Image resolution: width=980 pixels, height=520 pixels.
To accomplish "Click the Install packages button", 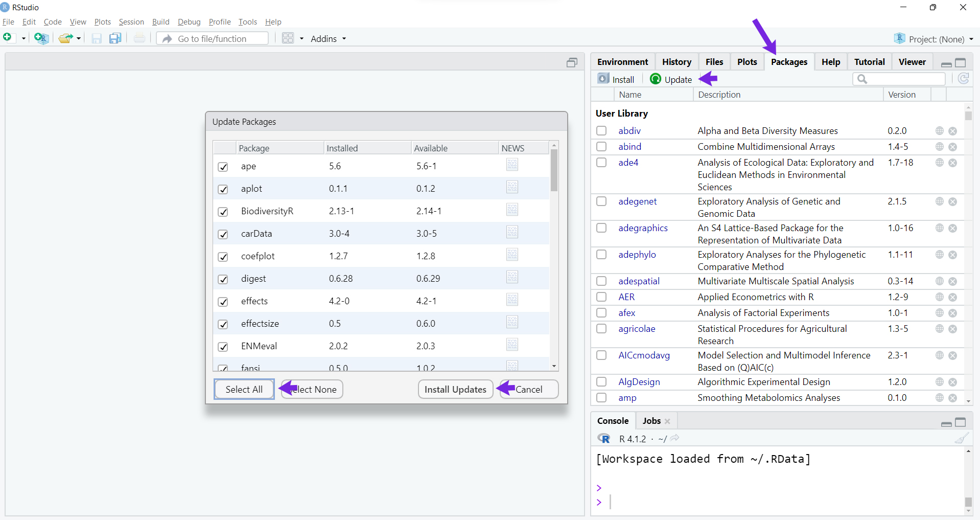I will click(x=616, y=79).
